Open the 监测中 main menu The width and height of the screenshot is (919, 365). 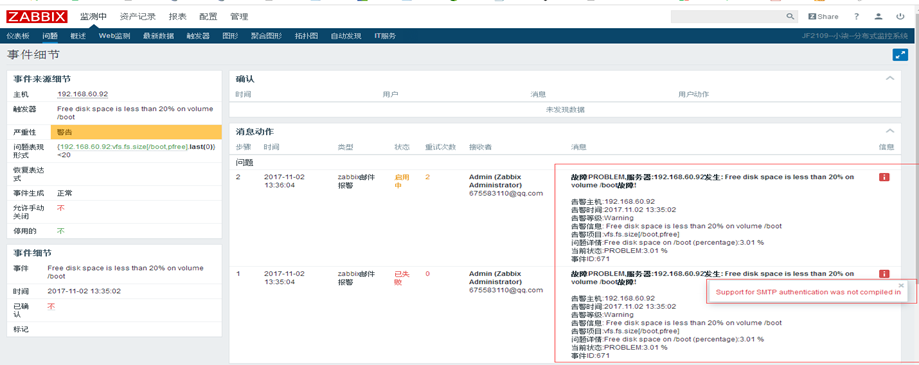pos(94,16)
